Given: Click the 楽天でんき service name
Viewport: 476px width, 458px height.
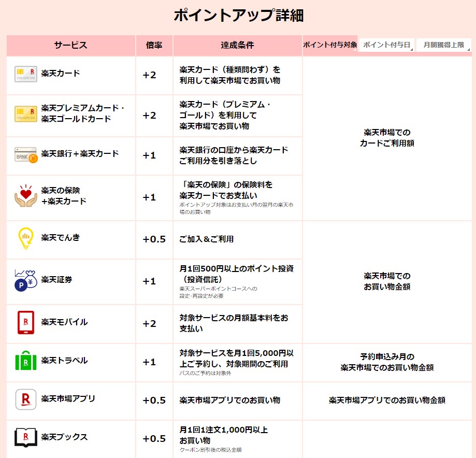Looking at the screenshot, I should [61, 238].
